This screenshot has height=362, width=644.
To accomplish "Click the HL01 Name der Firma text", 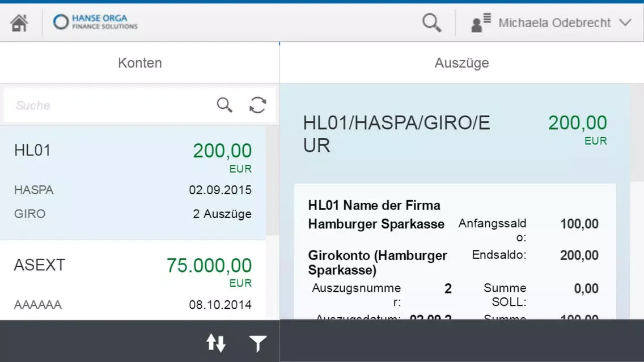I will coord(374,205).
